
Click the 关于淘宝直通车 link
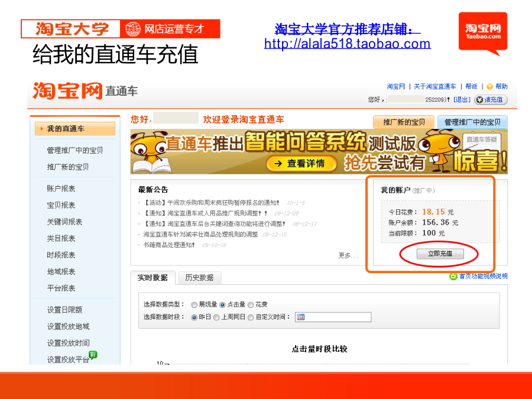point(435,86)
